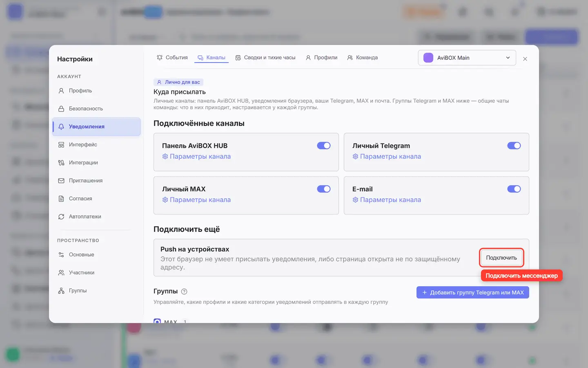Click the purple AviBOX Main avatar square
This screenshot has height=368, width=588.
coord(428,58)
